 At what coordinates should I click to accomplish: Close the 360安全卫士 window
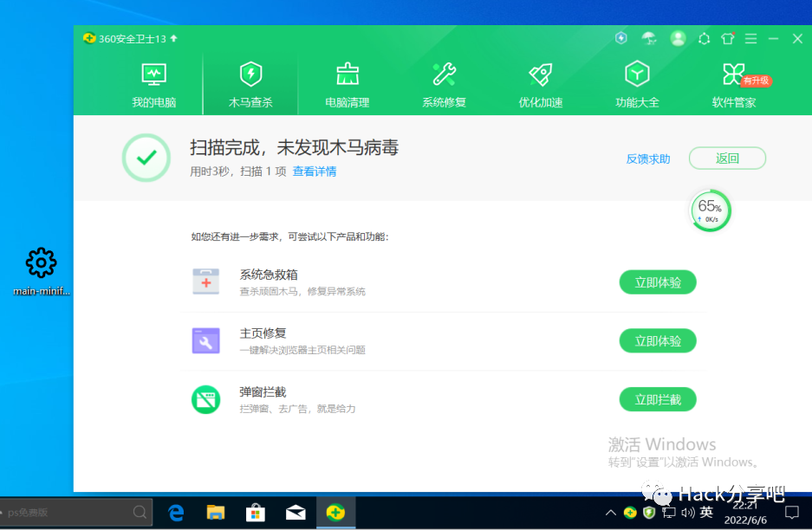click(x=797, y=38)
